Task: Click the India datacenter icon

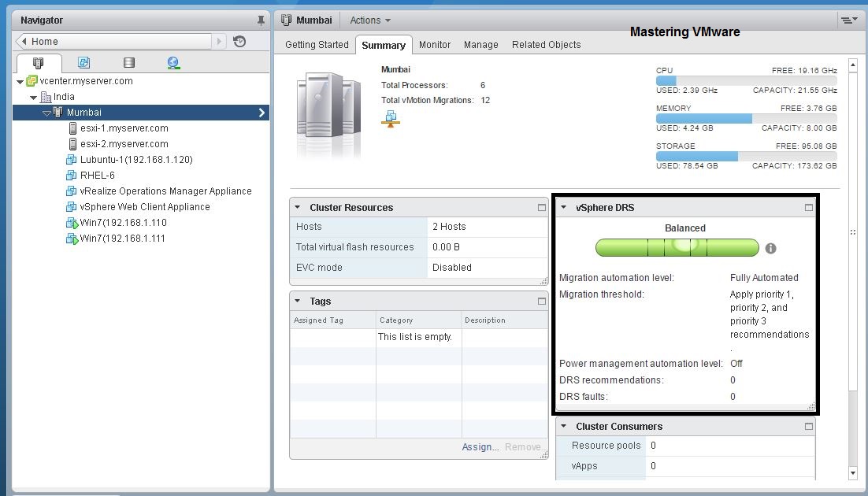Action: pos(46,97)
